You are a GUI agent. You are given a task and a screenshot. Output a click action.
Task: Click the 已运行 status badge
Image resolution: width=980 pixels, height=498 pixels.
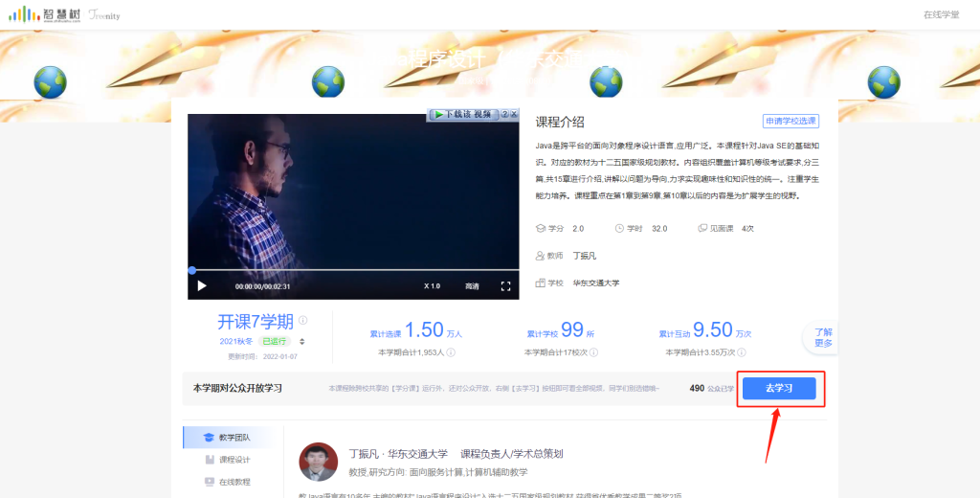275,342
